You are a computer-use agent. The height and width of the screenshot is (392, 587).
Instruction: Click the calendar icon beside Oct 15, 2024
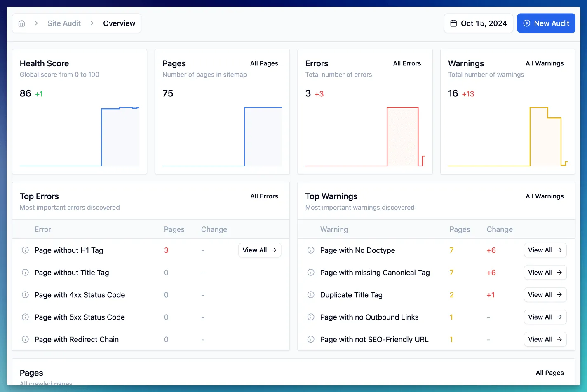(x=454, y=23)
